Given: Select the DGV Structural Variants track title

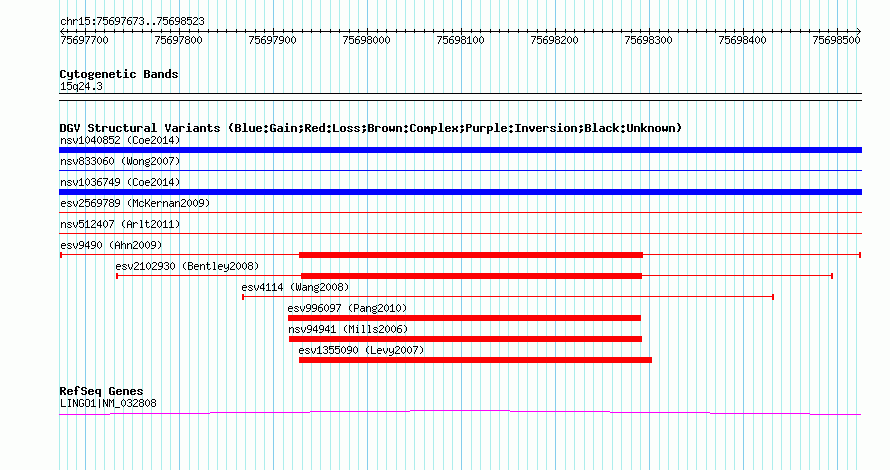Looking at the screenshot, I should (370, 128).
